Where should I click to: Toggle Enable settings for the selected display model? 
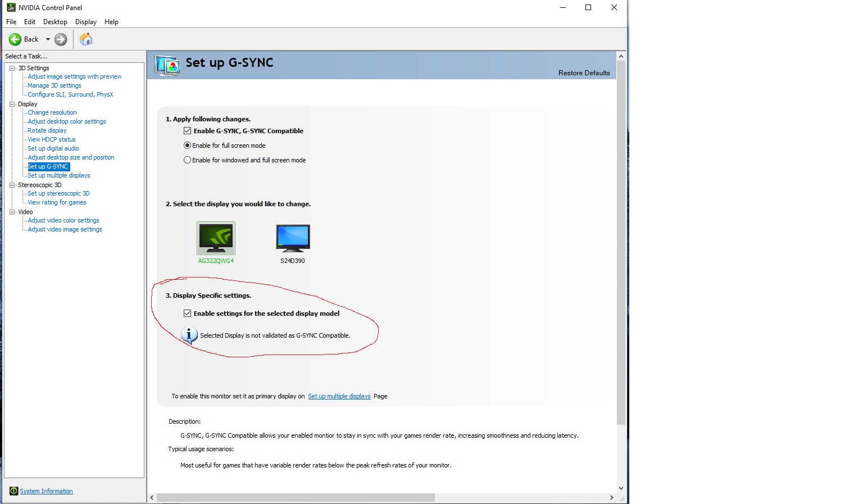[188, 314]
